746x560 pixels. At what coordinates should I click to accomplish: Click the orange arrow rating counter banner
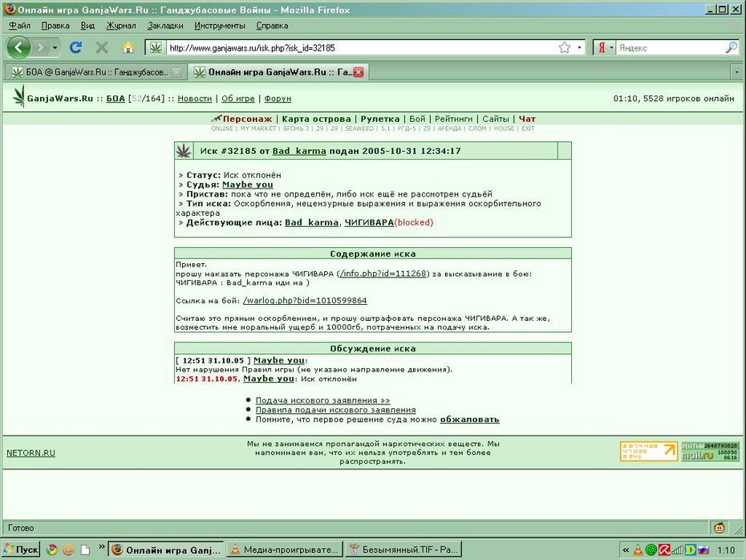649,451
